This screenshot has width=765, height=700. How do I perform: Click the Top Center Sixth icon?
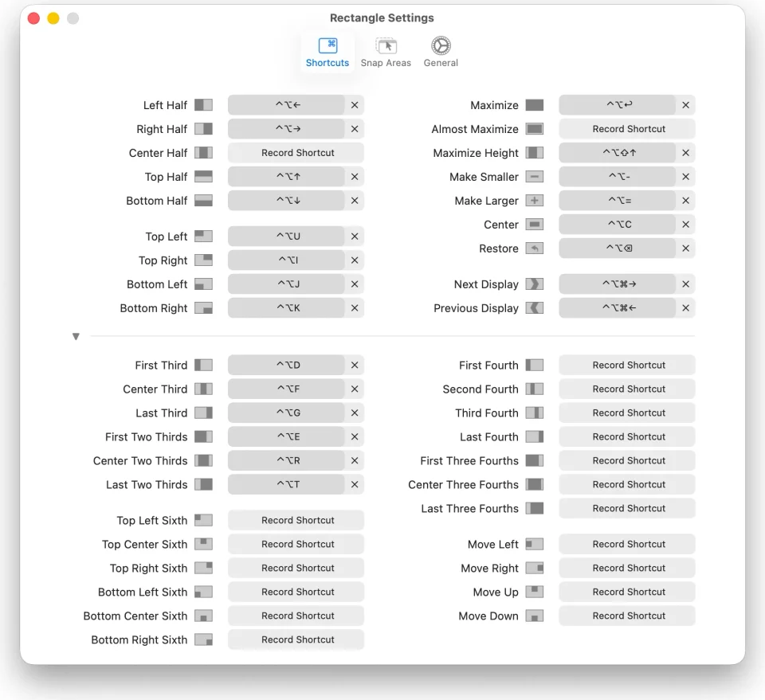(203, 544)
